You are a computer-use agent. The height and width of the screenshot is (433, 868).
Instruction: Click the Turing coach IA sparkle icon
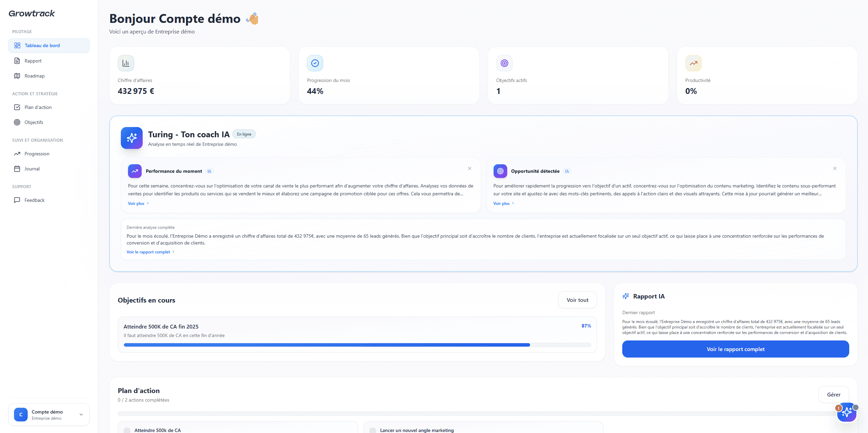(x=132, y=138)
